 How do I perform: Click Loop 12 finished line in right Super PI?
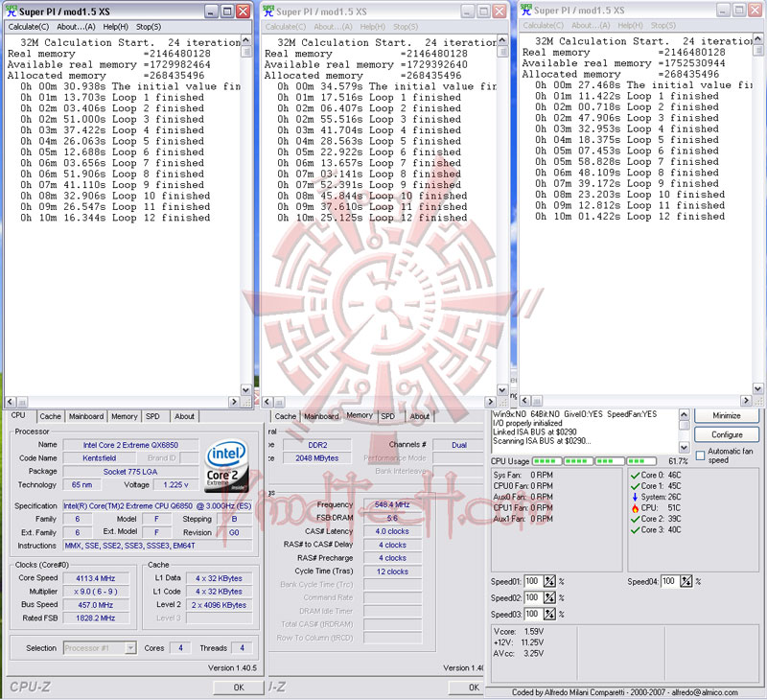click(630, 216)
